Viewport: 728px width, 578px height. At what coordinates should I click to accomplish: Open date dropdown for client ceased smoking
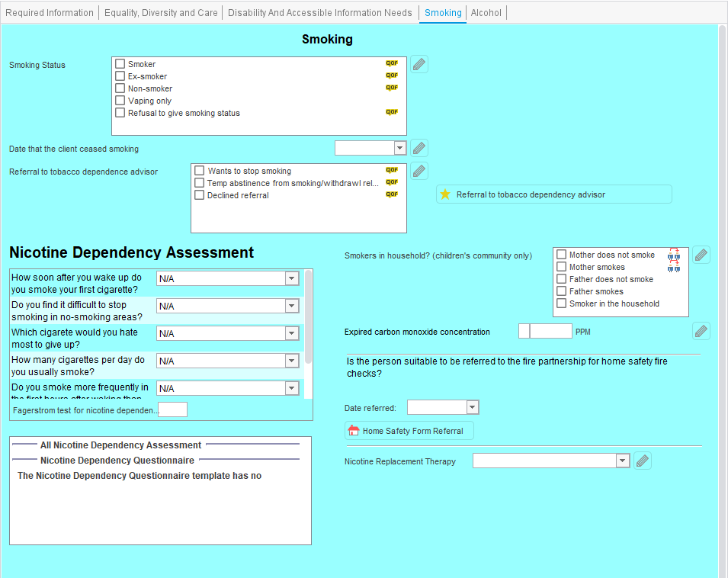click(x=399, y=148)
